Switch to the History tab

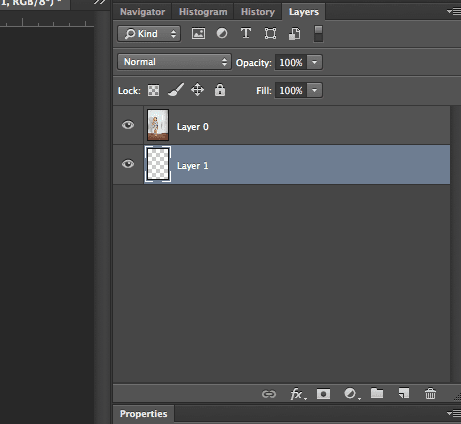point(258,12)
